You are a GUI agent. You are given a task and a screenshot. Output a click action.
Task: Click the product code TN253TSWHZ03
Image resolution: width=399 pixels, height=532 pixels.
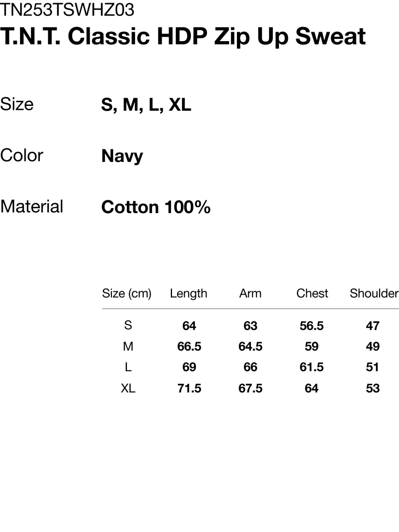pos(67,10)
